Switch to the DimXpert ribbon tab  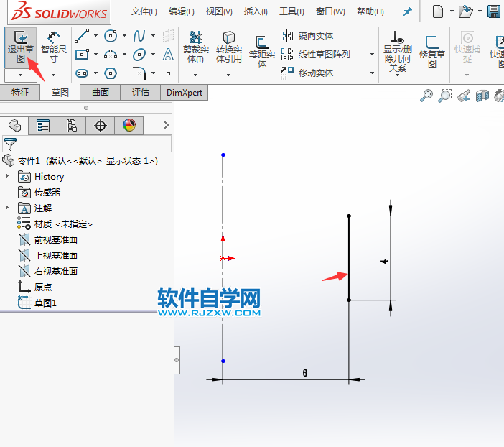(x=185, y=93)
